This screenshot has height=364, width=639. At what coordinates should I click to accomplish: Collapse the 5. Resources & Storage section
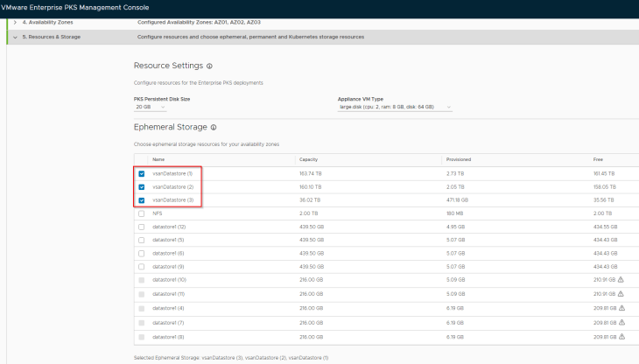(x=15, y=37)
